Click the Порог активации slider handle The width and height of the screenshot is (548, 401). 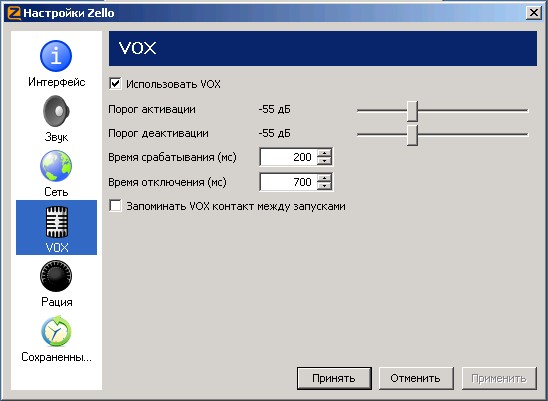tap(412, 111)
